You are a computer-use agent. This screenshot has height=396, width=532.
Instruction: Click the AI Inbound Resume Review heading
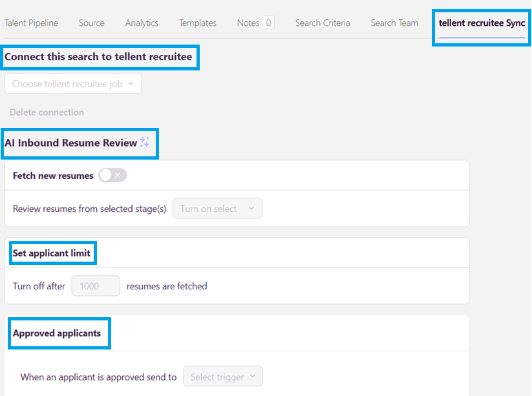coord(70,143)
